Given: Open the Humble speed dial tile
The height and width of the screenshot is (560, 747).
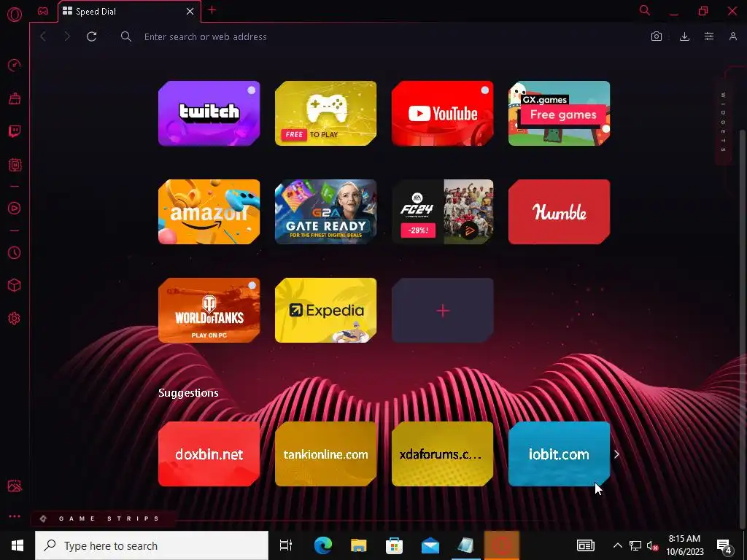Looking at the screenshot, I should [560, 212].
